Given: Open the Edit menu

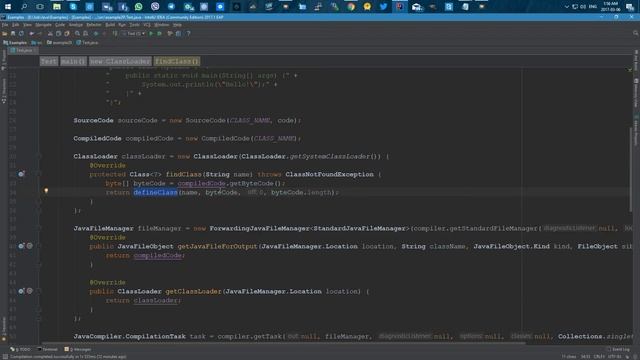Looking at the screenshot, I should (x=16, y=25).
